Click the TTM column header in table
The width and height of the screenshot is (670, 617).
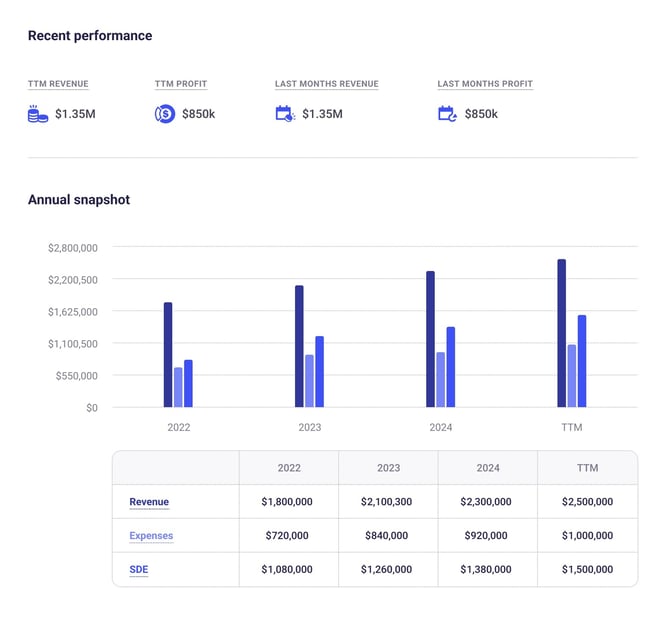pyautogui.click(x=587, y=468)
